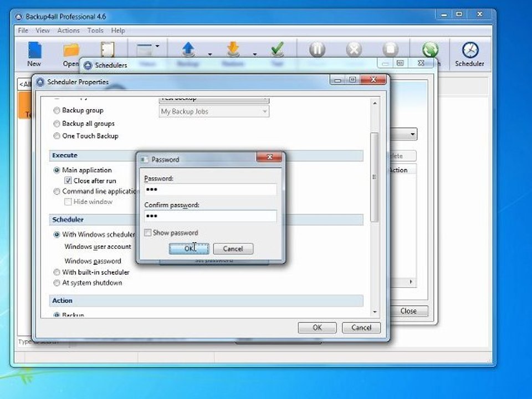Click the Password input field
The height and width of the screenshot is (399, 532).
tap(211, 190)
